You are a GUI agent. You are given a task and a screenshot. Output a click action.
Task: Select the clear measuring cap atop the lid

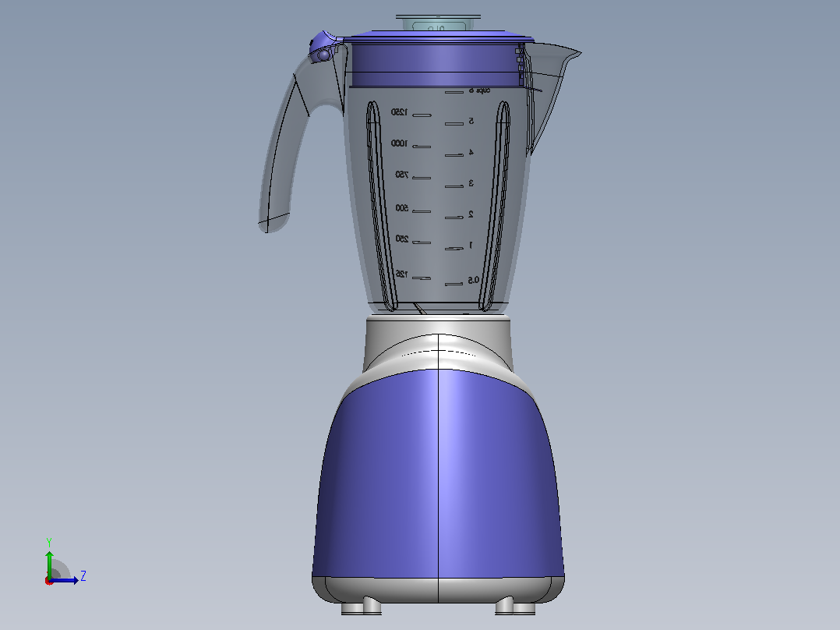pyautogui.click(x=438, y=23)
